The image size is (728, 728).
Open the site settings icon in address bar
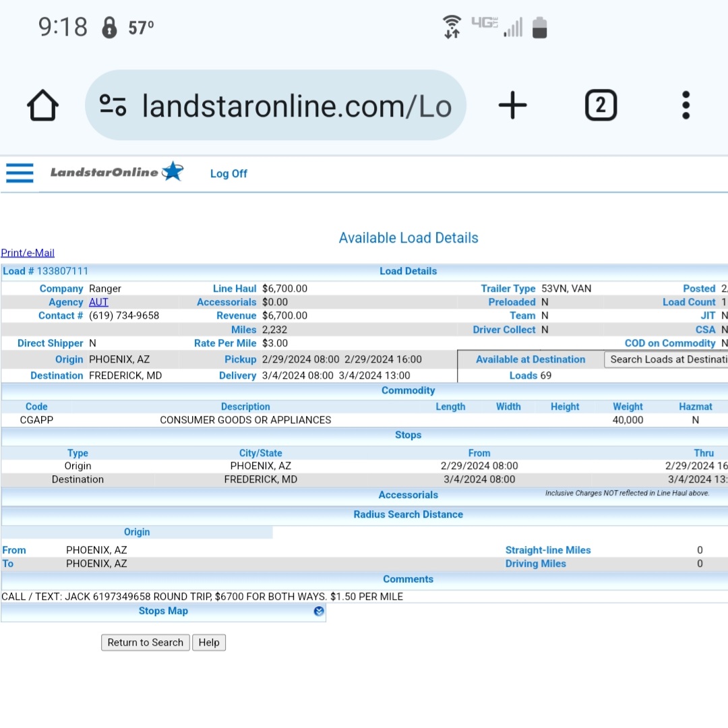pos(113,105)
